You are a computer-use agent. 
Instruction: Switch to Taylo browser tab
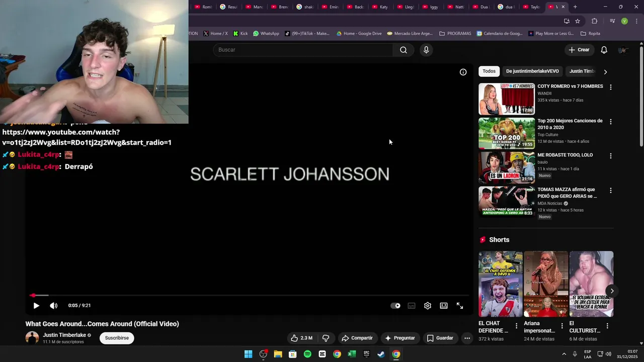pyautogui.click(x=532, y=7)
